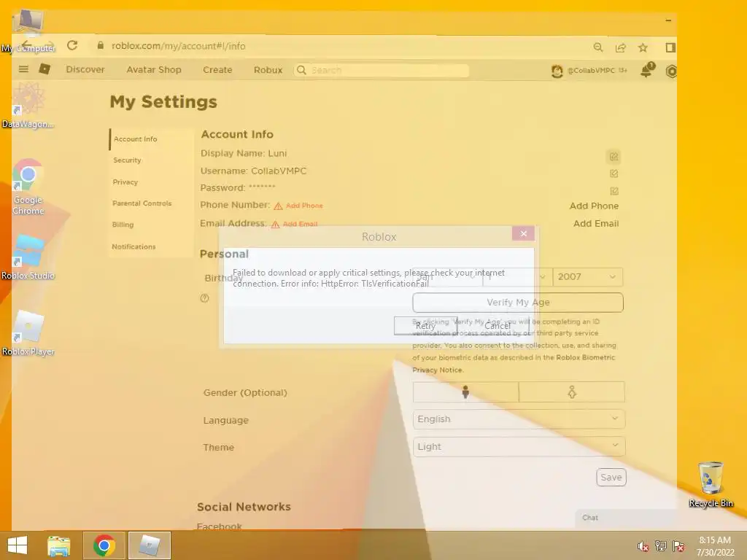Image resolution: width=747 pixels, height=560 pixels.
Task: Open DataWagon desktop shortcut
Action: [x=28, y=106]
